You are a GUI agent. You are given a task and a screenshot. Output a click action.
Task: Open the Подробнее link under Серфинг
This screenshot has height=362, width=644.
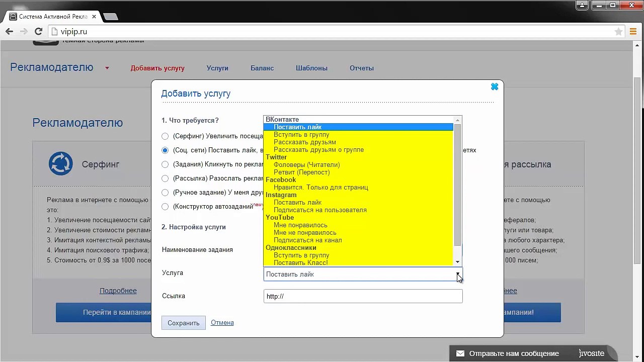[118, 291]
